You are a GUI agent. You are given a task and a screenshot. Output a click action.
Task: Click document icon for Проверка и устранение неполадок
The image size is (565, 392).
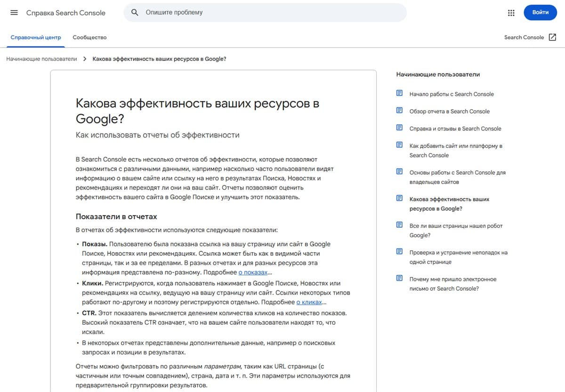tap(400, 252)
